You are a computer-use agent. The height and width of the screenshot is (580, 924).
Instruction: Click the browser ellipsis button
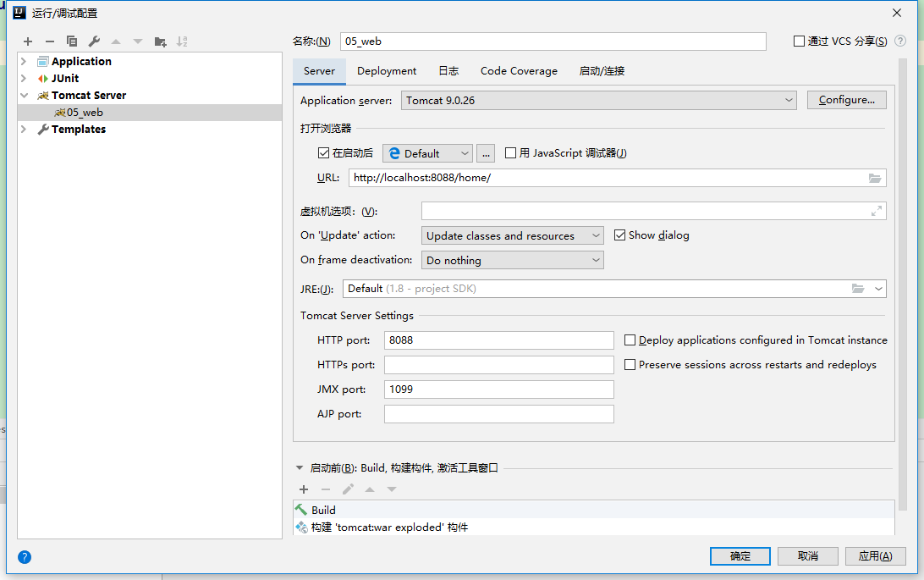pyautogui.click(x=486, y=153)
